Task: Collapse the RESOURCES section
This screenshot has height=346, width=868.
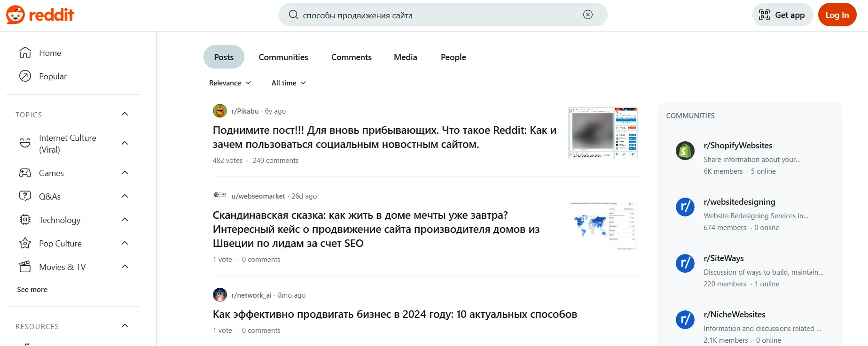Action: (x=125, y=326)
